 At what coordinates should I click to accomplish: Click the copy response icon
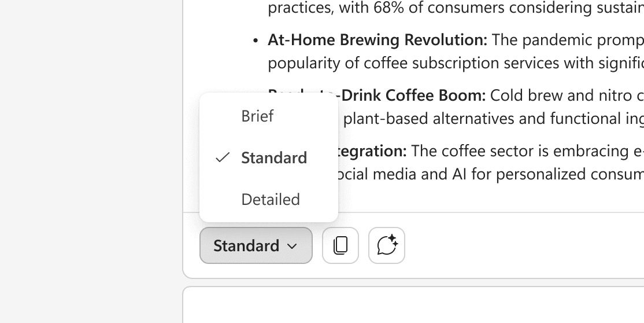tap(340, 245)
